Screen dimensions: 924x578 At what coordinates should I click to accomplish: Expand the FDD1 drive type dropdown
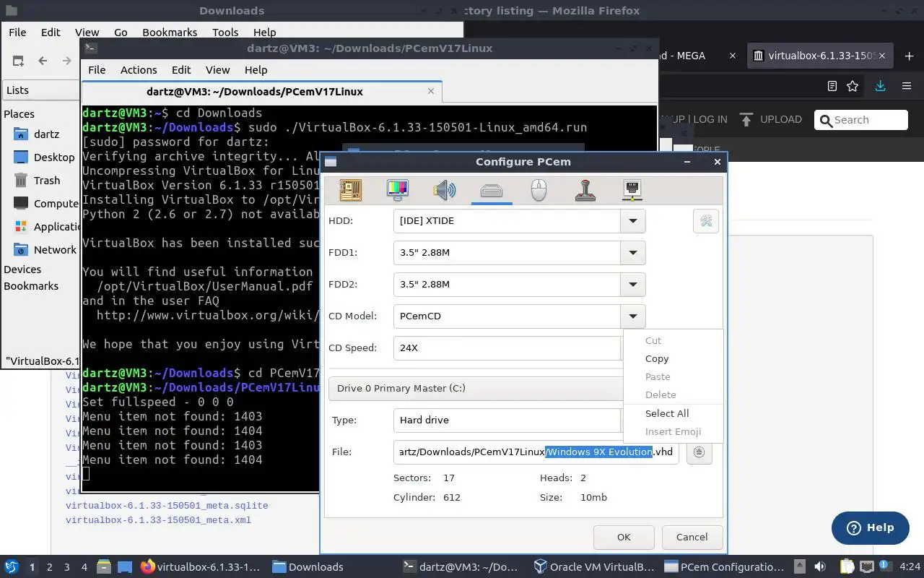[632, 253]
